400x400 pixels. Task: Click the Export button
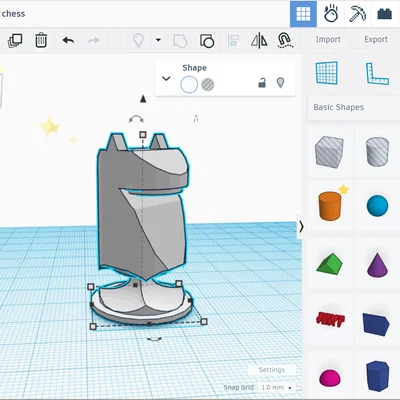376,39
